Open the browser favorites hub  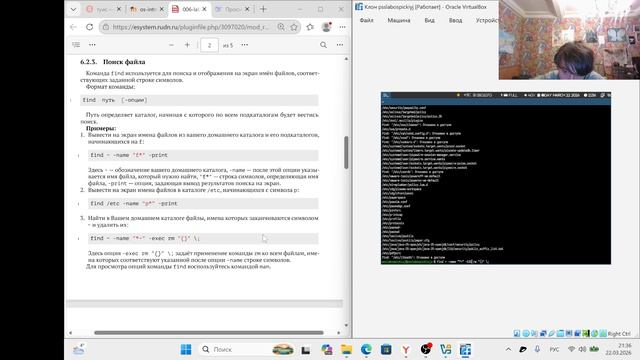(x=310, y=27)
